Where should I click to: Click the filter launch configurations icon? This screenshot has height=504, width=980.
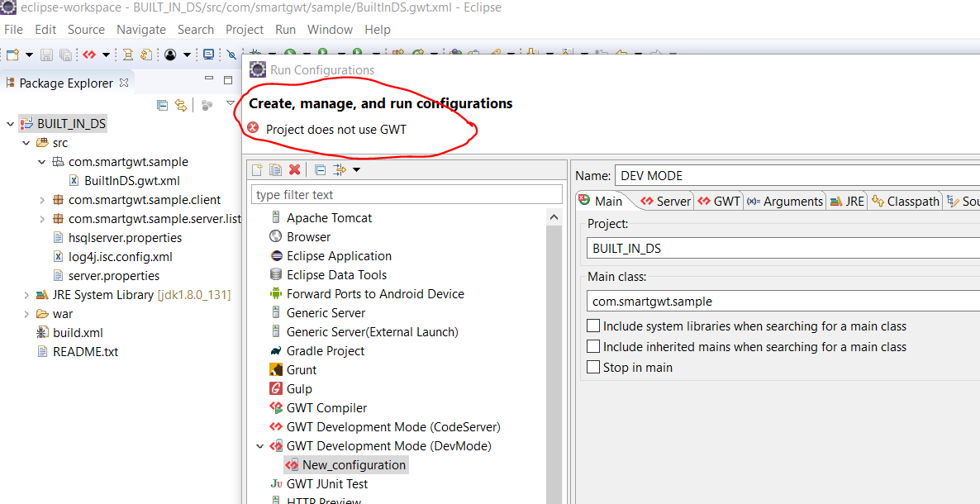340,169
